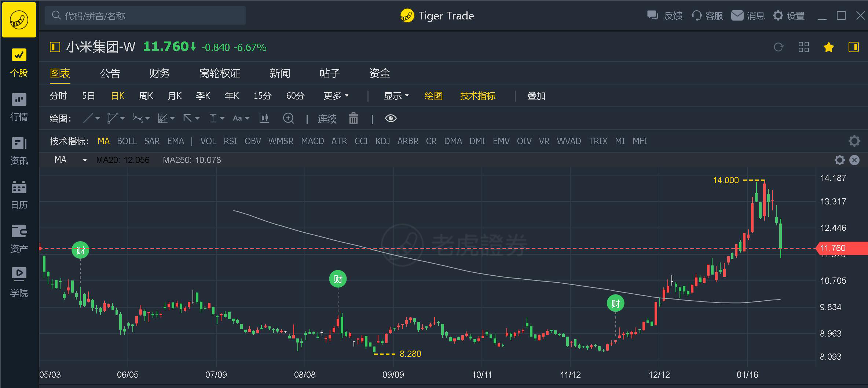Screen dimensions: 868x388
Task: Select 周K weekly candlestick
Action: tap(146, 96)
